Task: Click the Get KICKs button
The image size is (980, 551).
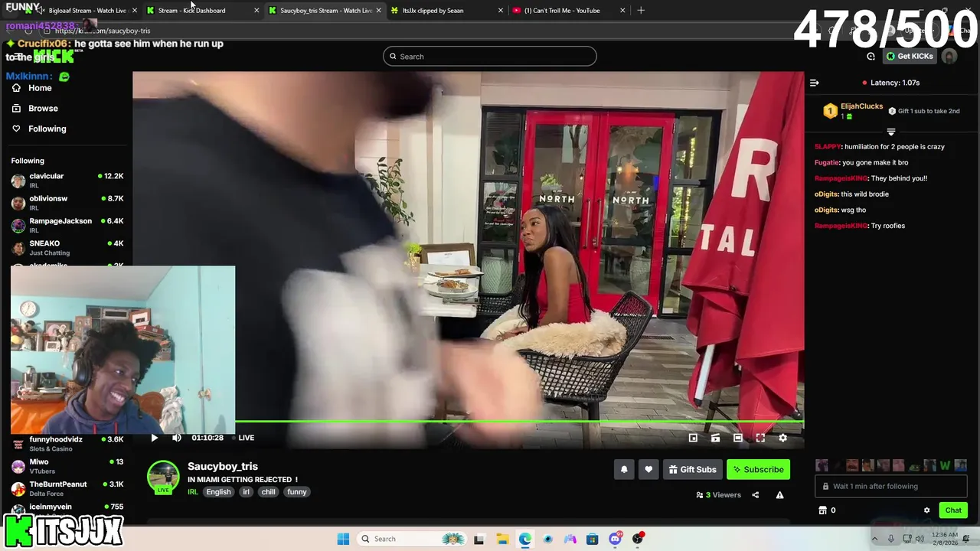Action: pos(910,56)
